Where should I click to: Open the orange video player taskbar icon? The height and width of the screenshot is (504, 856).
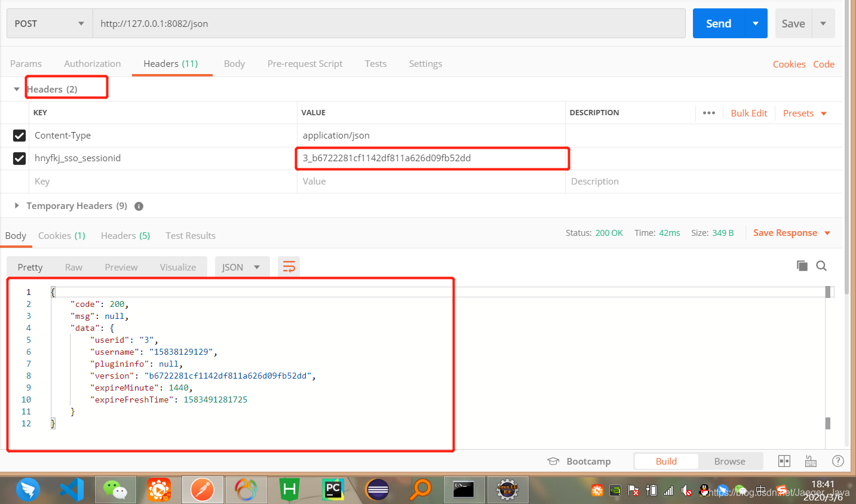[159, 490]
